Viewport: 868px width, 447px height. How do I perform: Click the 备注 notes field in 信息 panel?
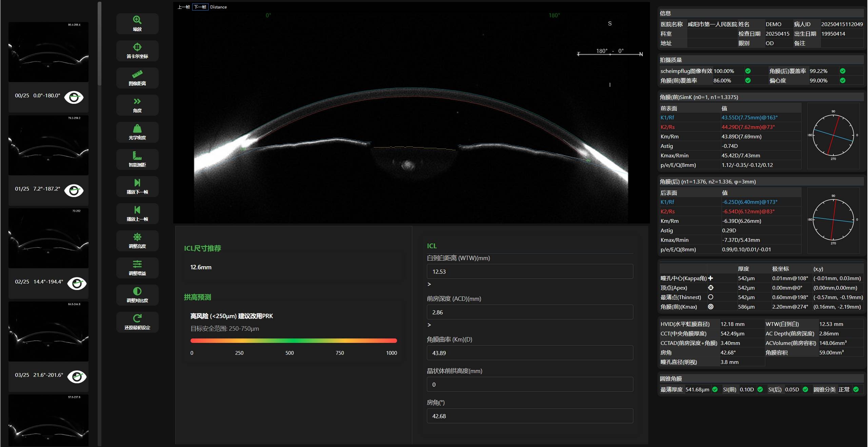click(x=842, y=43)
